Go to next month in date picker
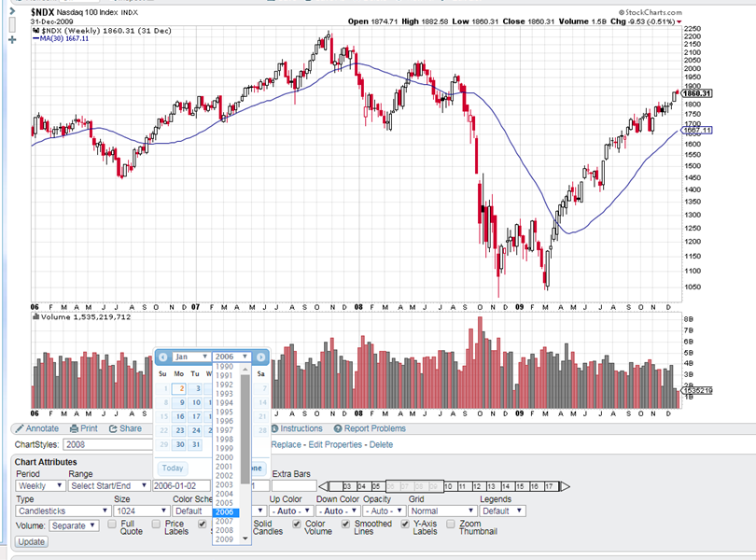The height and width of the screenshot is (560, 756). (260, 357)
